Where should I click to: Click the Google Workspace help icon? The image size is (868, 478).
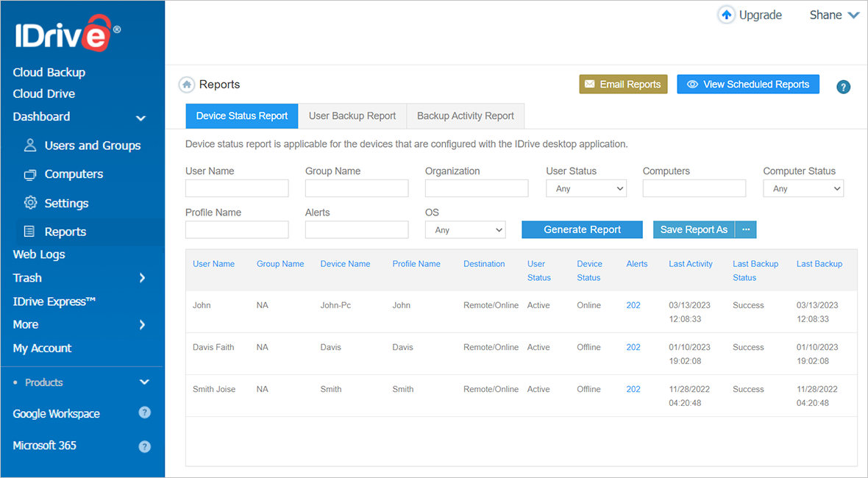point(145,413)
